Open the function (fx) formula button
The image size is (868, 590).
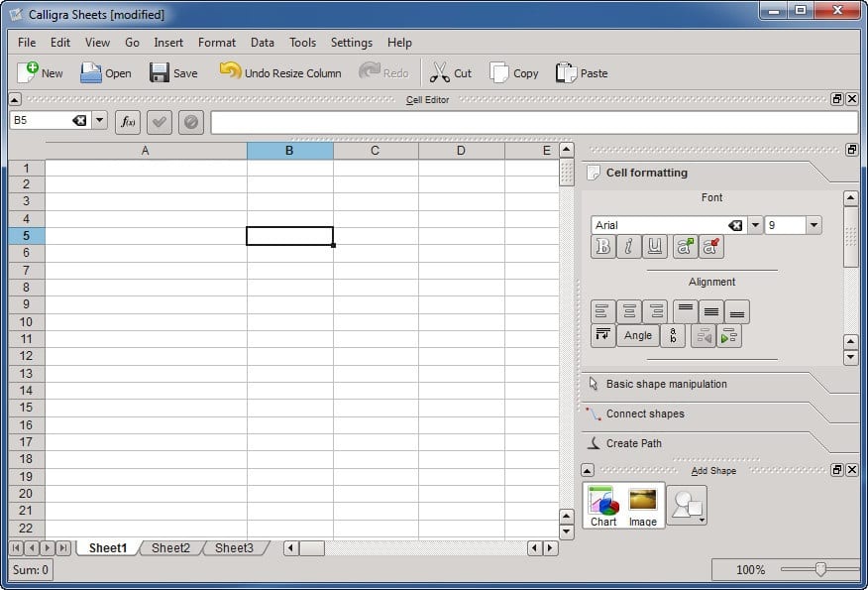pos(128,121)
